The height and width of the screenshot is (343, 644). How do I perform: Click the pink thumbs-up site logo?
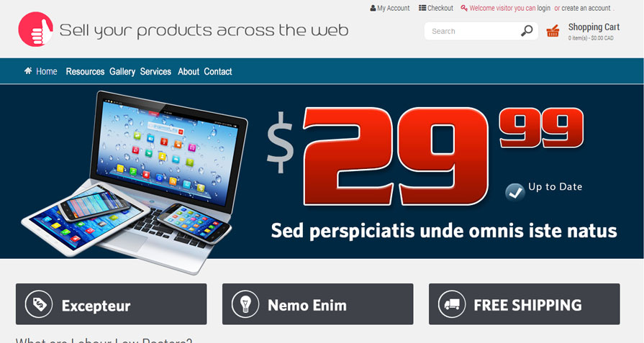[36, 29]
